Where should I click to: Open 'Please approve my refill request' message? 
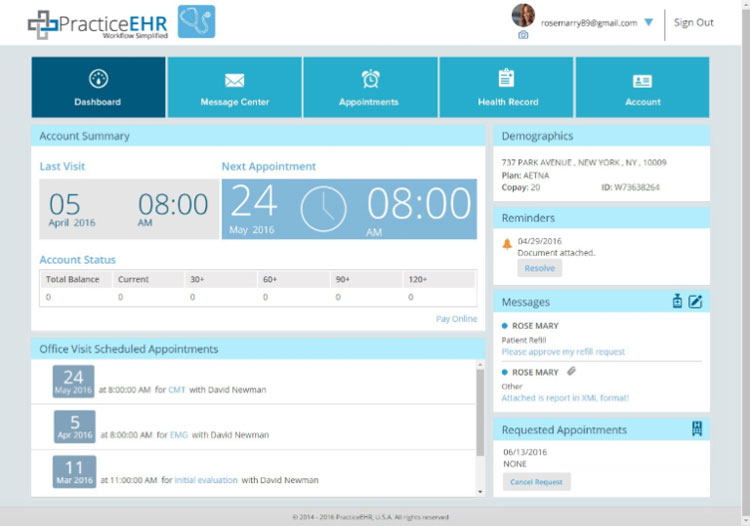pyautogui.click(x=563, y=352)
